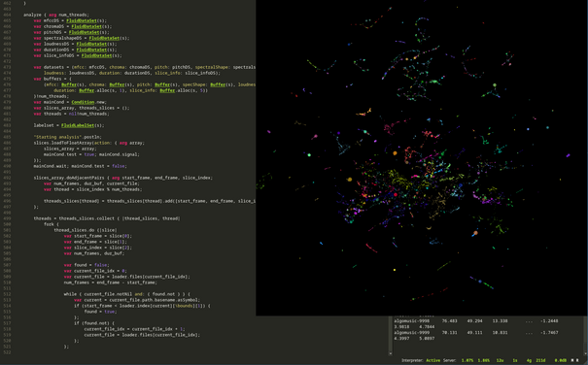Click the while keyword on line 512

70,294
